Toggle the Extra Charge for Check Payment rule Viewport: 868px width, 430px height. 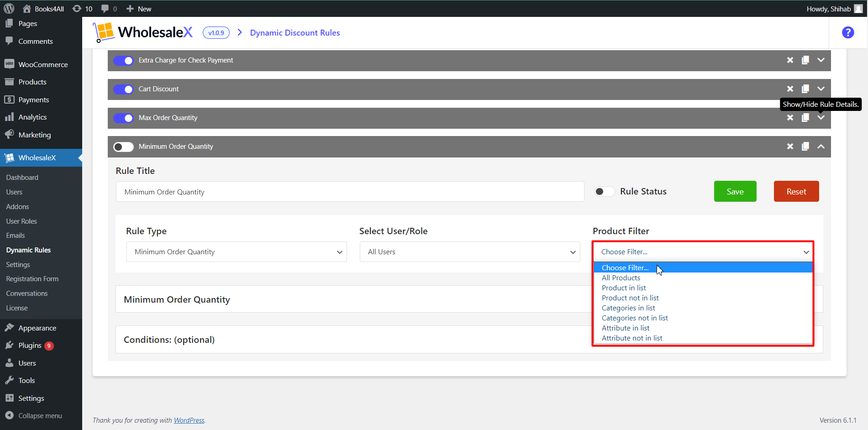(123, 61)
